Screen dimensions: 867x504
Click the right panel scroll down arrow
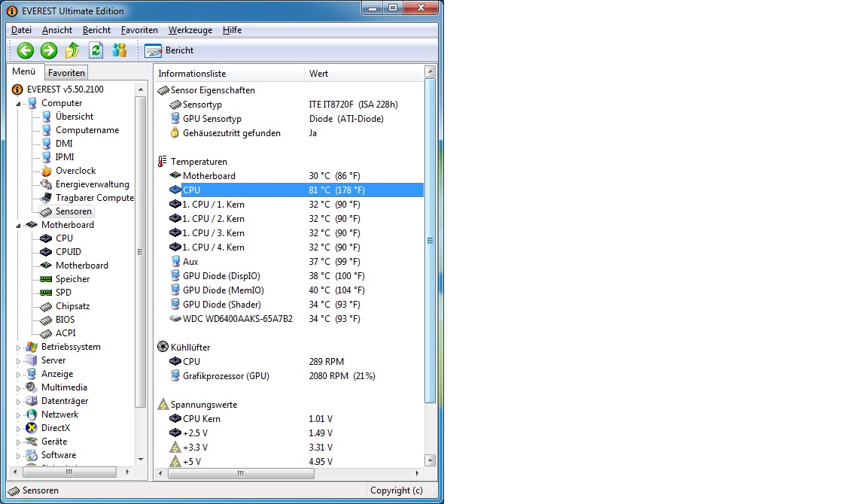pyautogui.click(x=430, y=460)
